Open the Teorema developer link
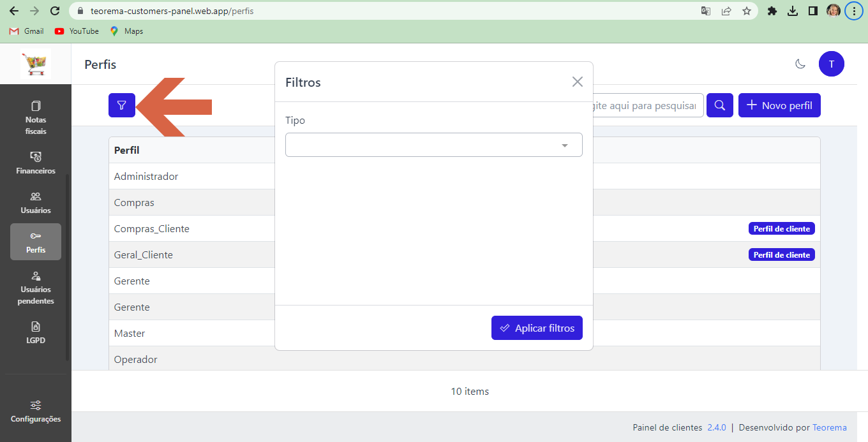 click(830, 427)
